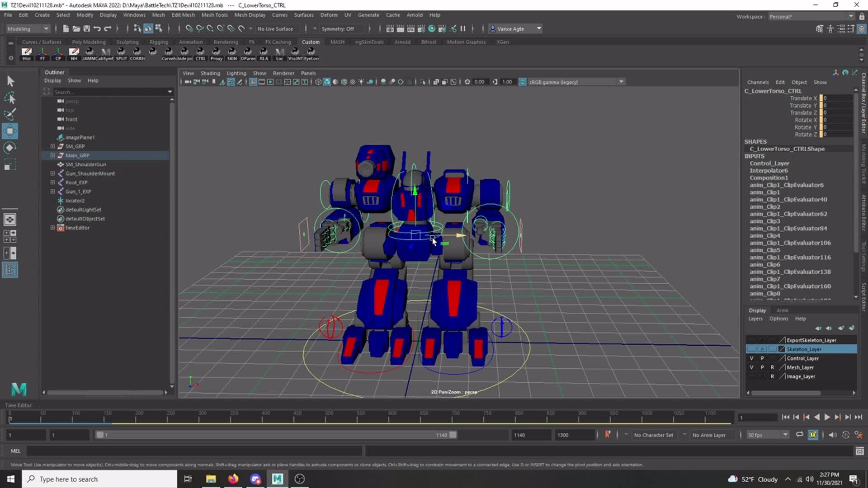Screen dimensions: 868x488
Task: Click anim_Clip3 in the Channel Box inputs
Action: (764, 221)
